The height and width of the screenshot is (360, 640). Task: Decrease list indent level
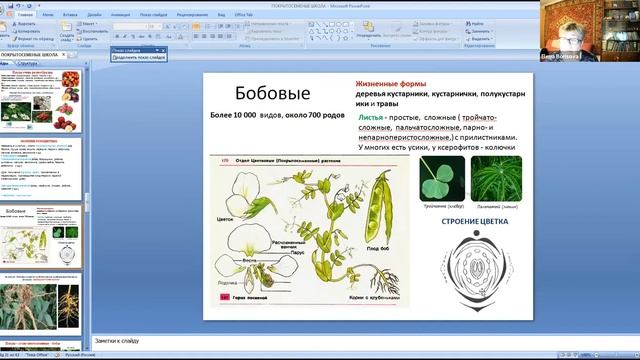point(221,27)
